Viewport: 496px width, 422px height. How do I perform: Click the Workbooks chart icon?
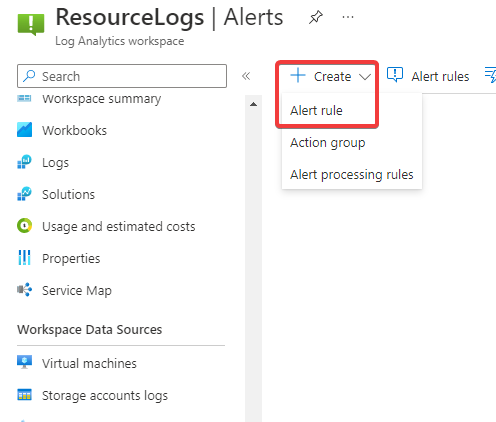[24, 130]
